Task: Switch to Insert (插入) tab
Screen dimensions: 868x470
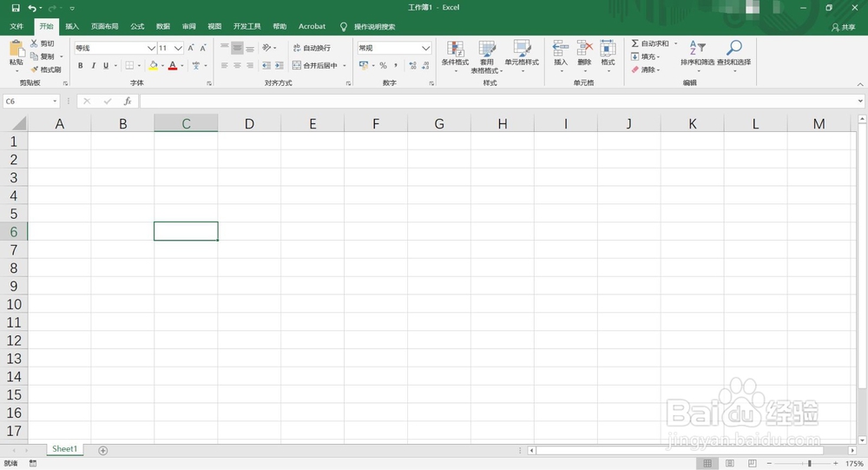Action: tap(72, 27)
